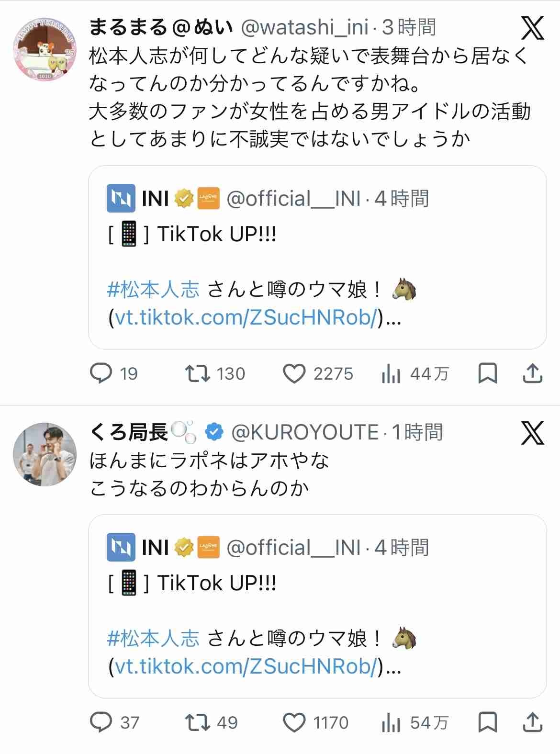
Task: Open まるまる@ぬい profile avatar
Action: tap(45, 49)
